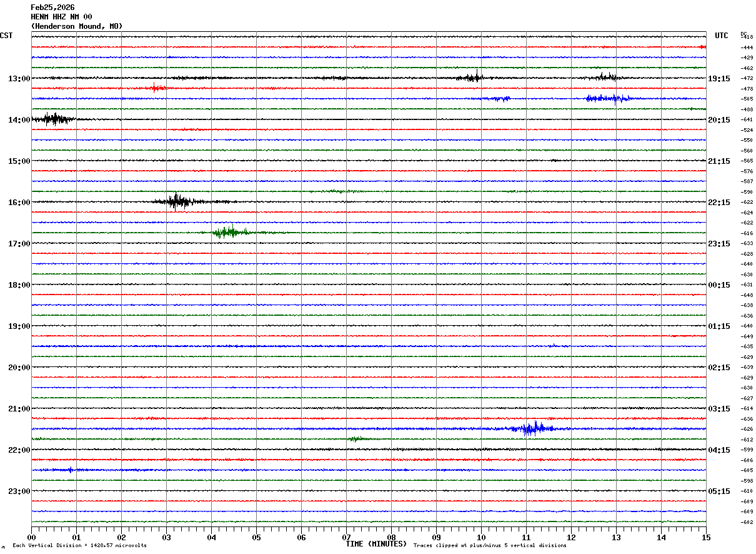Click the 23:00 CST time marker
Viewport: 756px width, 554px height.
(19, 491)
